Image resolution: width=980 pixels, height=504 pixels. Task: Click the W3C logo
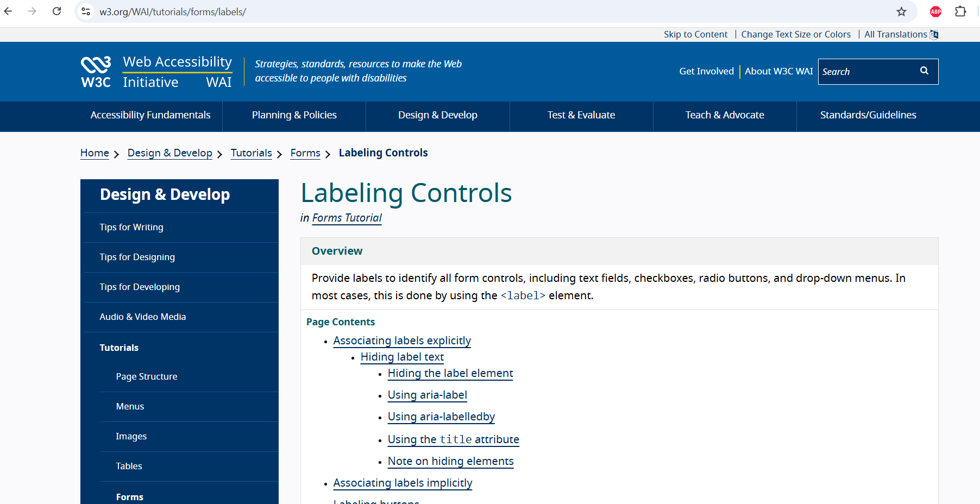[x=96, y=72]
